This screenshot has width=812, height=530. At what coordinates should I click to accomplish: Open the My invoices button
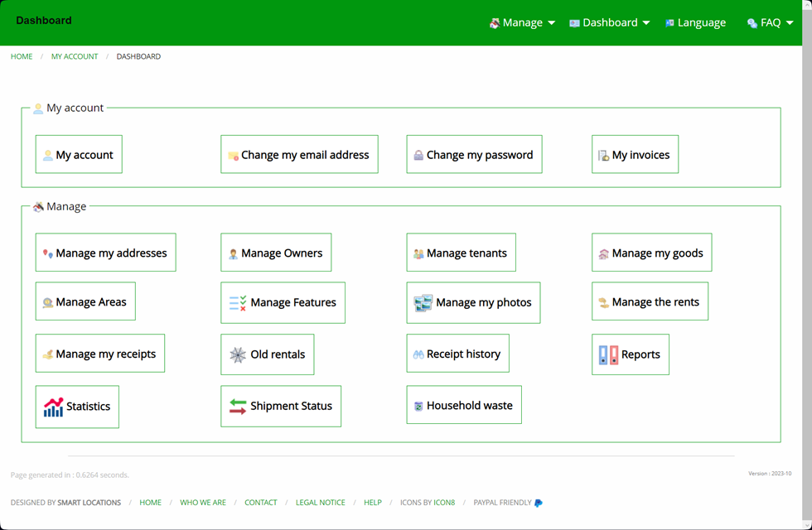pos(635,154)
